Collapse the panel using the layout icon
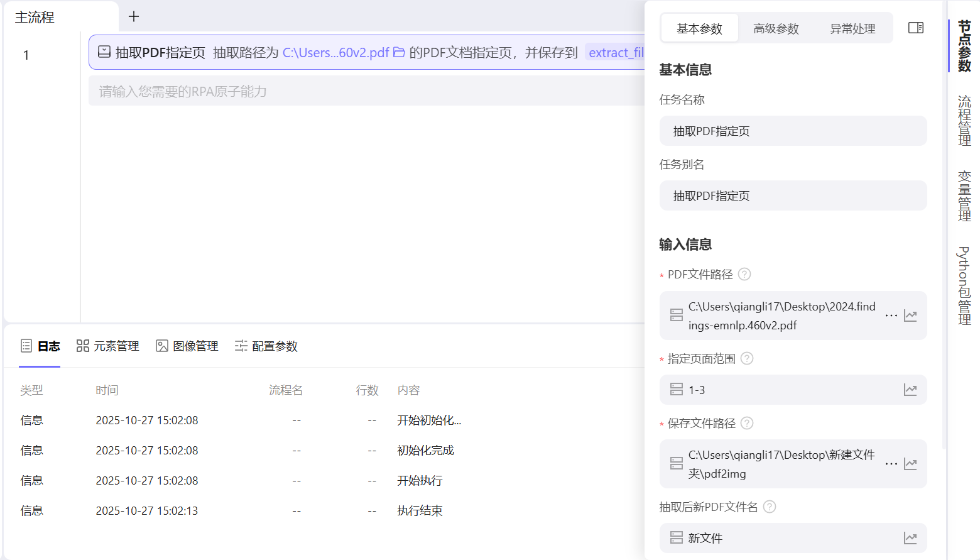Viewport: 980px width, 560px height. click(x=916, y=28)
